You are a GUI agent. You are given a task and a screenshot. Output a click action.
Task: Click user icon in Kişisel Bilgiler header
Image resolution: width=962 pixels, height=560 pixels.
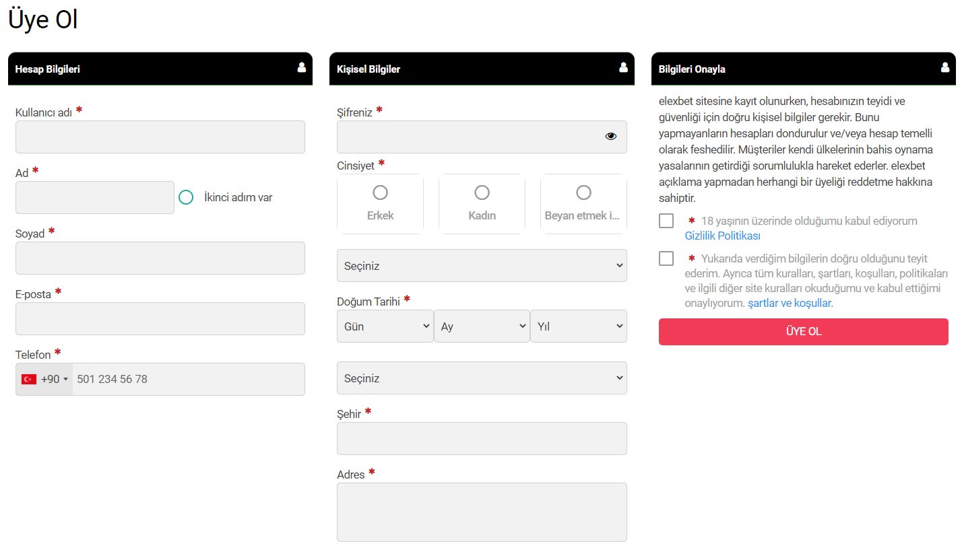pyautogui.click(x=623, y=67)
